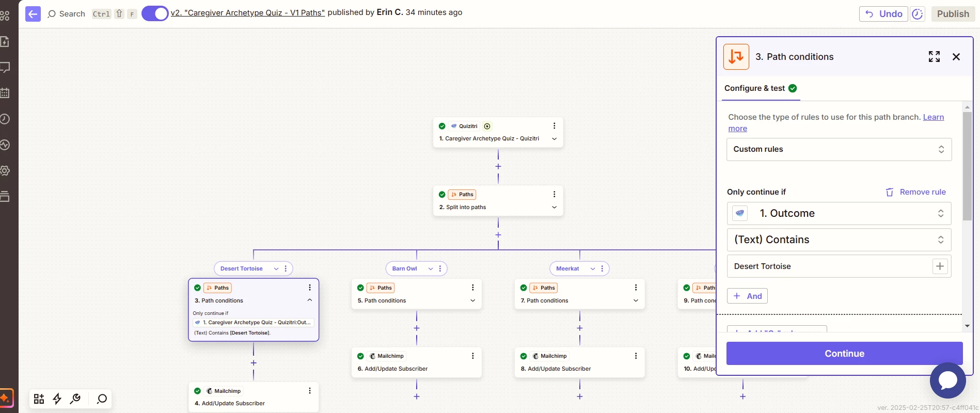Viewport: 980px width, 413px height.
Task: Open three-dot menu on 4. Add/Update Subscriber
Action: [310, 391]
